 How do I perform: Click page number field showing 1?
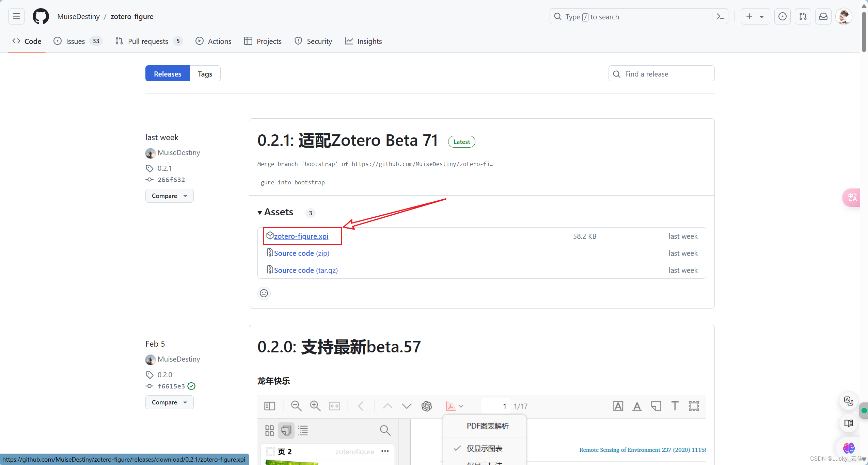tap(495, 406)
